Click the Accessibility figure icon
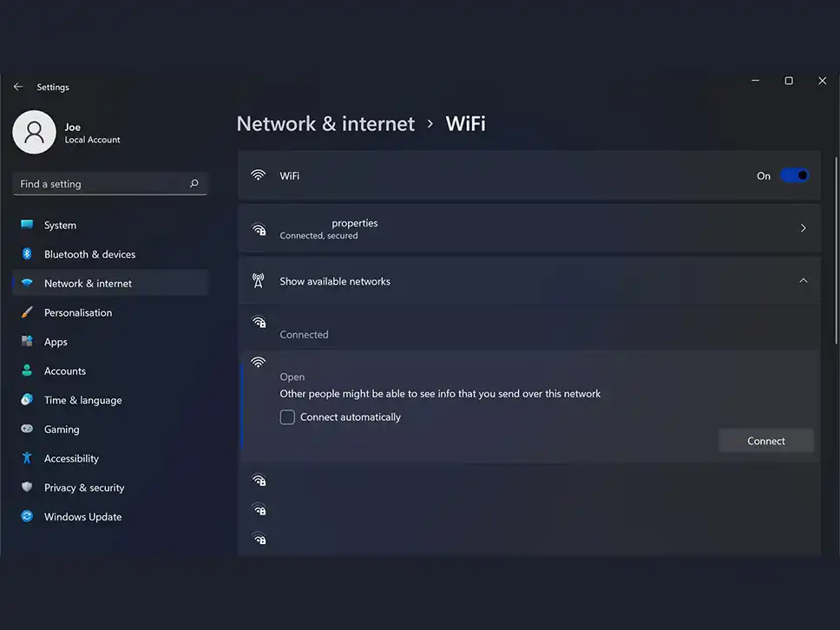 point(27,458)
